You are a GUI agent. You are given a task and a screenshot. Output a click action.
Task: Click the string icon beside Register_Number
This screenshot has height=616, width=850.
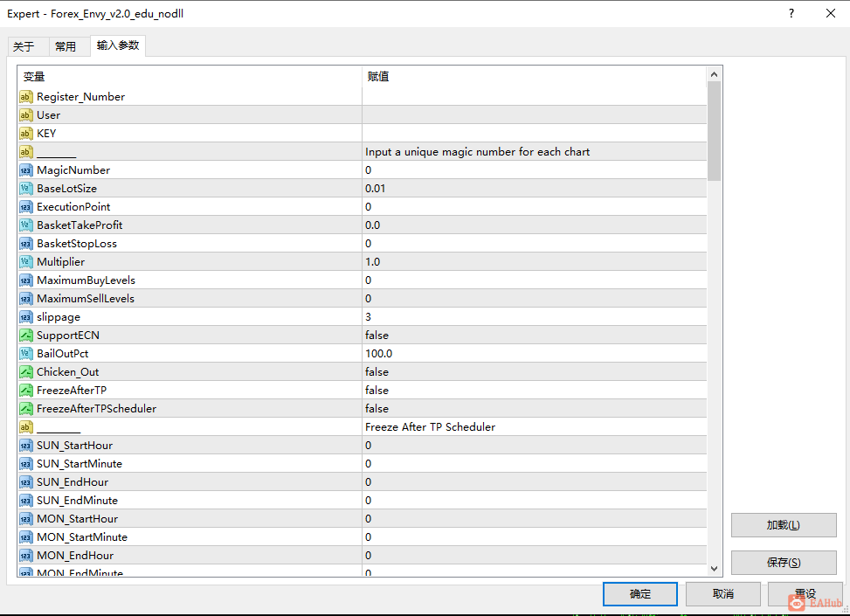pos(26,96)
